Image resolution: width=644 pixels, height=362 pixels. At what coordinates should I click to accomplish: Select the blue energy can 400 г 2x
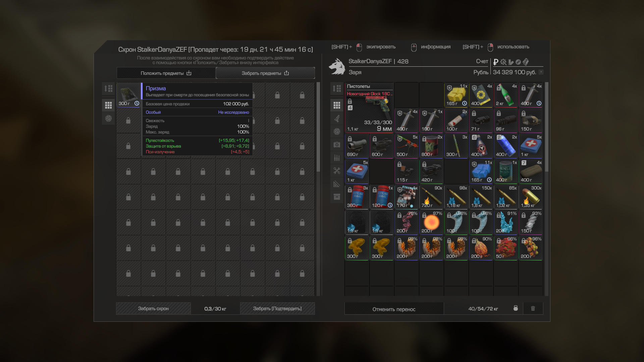506,146
